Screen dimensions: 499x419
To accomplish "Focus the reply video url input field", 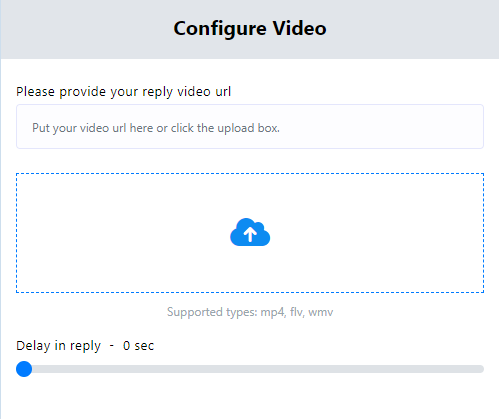I will [250, 127].
